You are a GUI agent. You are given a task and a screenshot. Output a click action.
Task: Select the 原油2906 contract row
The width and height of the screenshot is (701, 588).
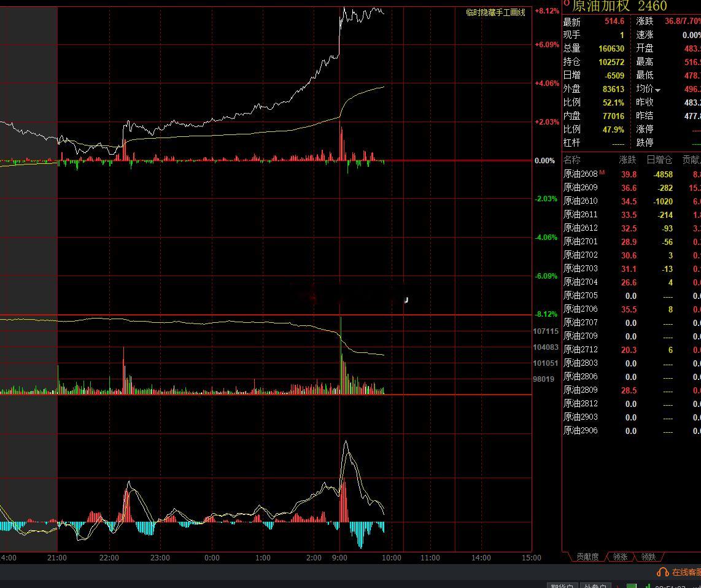click(631, 431)
